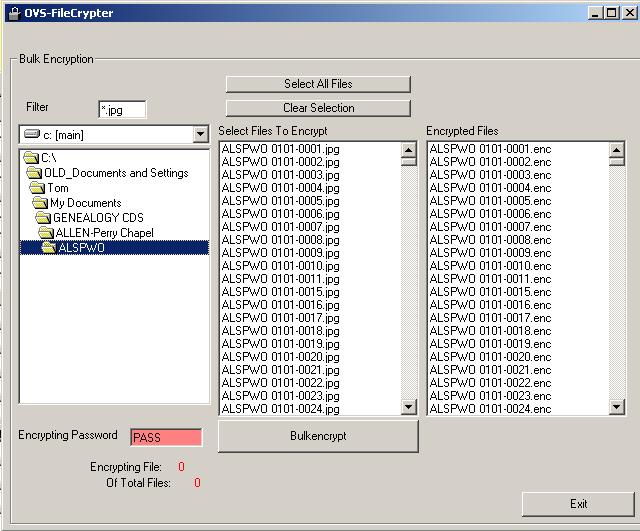Select OLD_Documents and Settings folder
Image resolution: width=640 pixels, height=531 pixels.
116,173
